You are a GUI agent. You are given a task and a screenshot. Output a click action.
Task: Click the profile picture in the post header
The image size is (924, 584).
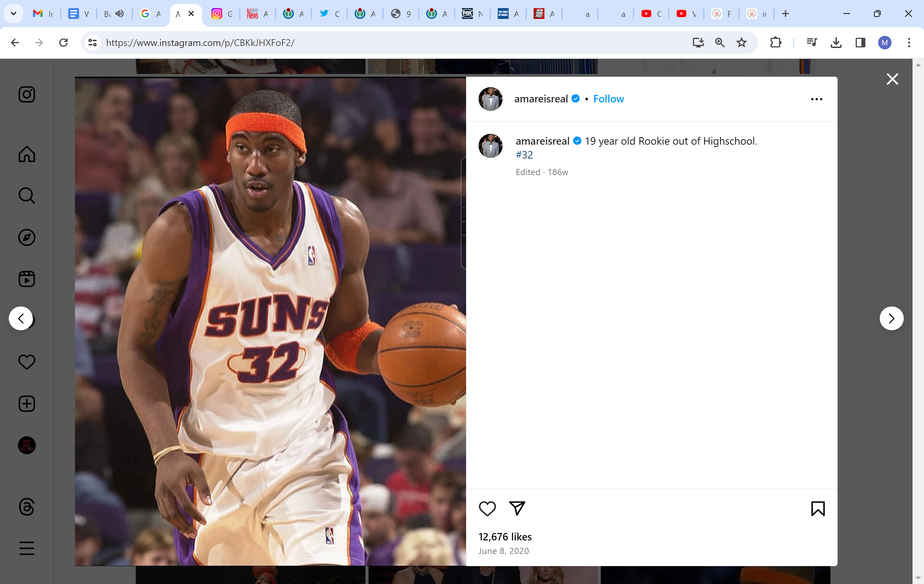(490, 99)
